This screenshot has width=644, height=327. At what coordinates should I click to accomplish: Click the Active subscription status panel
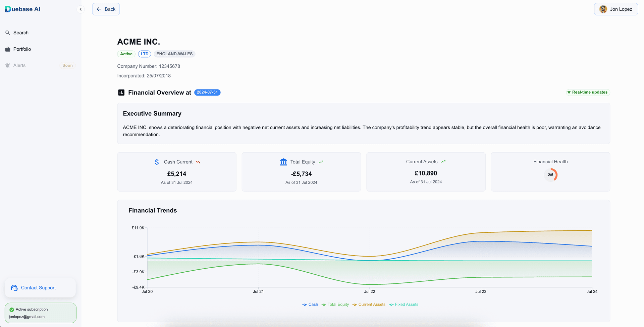[40, 313]
